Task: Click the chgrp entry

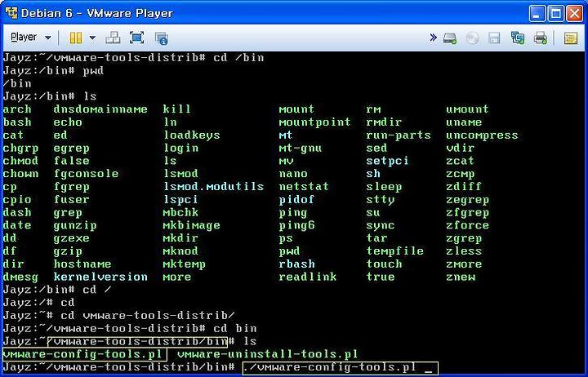Action: pos(20,149)
